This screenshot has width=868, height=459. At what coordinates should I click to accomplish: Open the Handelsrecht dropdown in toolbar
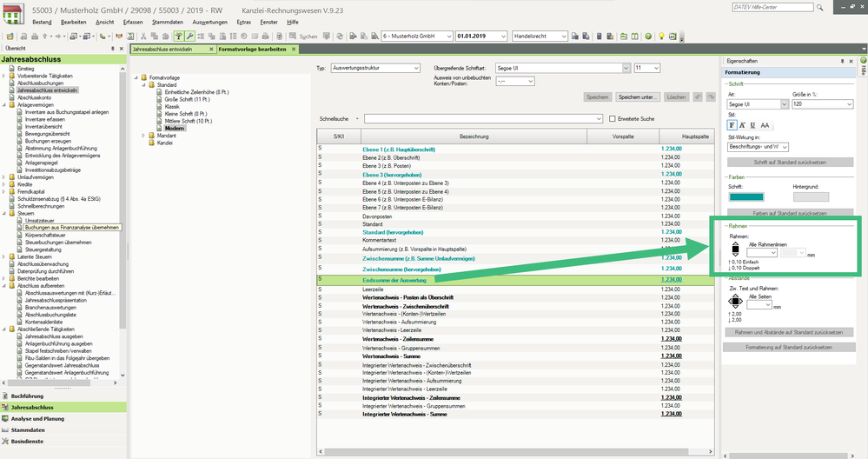[x=540, y=36]
